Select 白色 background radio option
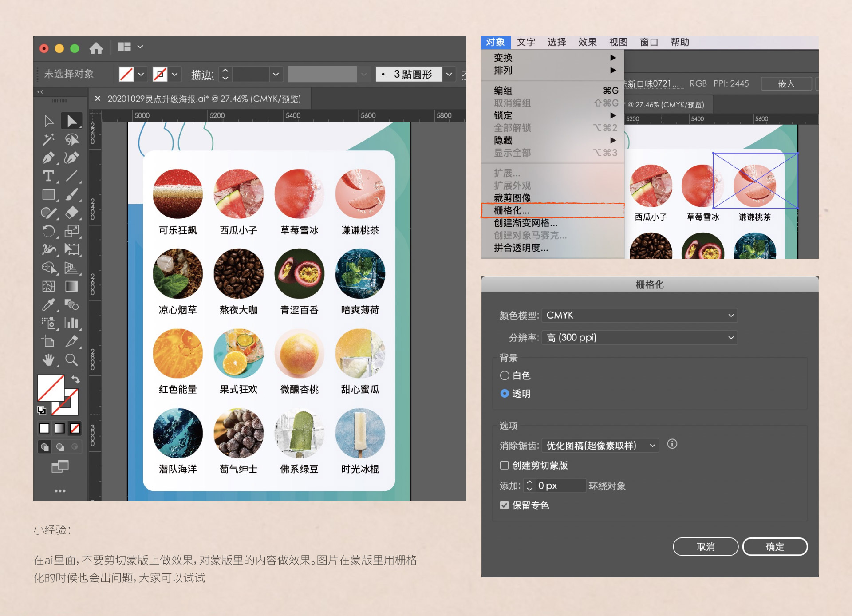Viewport: 852px width, 616px height. click(x=505, y=375)
